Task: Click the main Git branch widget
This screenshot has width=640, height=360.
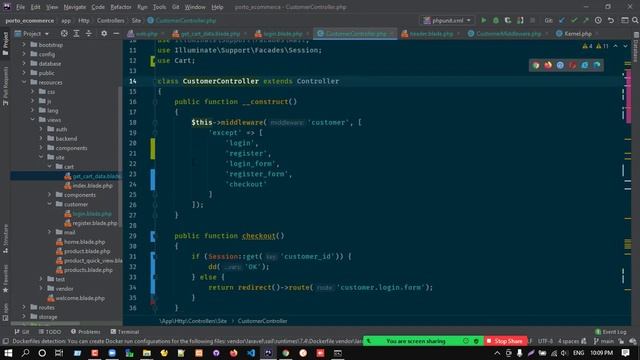Action: (x=604, y=341)
